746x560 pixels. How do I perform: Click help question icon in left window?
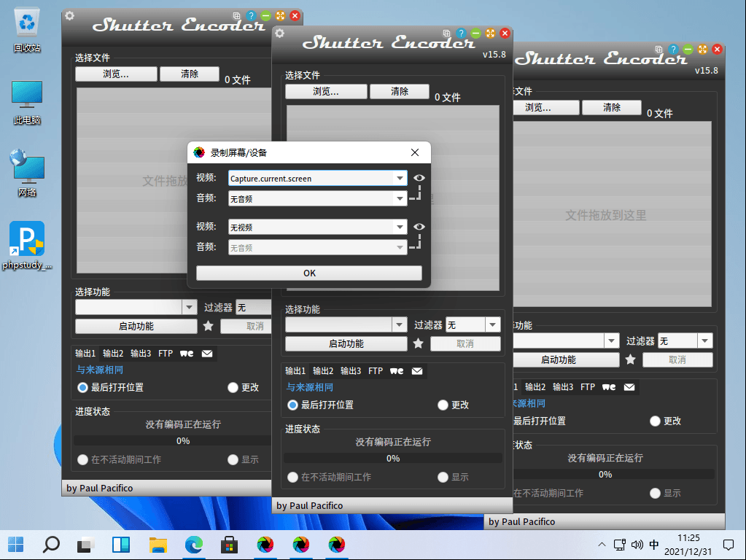251,16
